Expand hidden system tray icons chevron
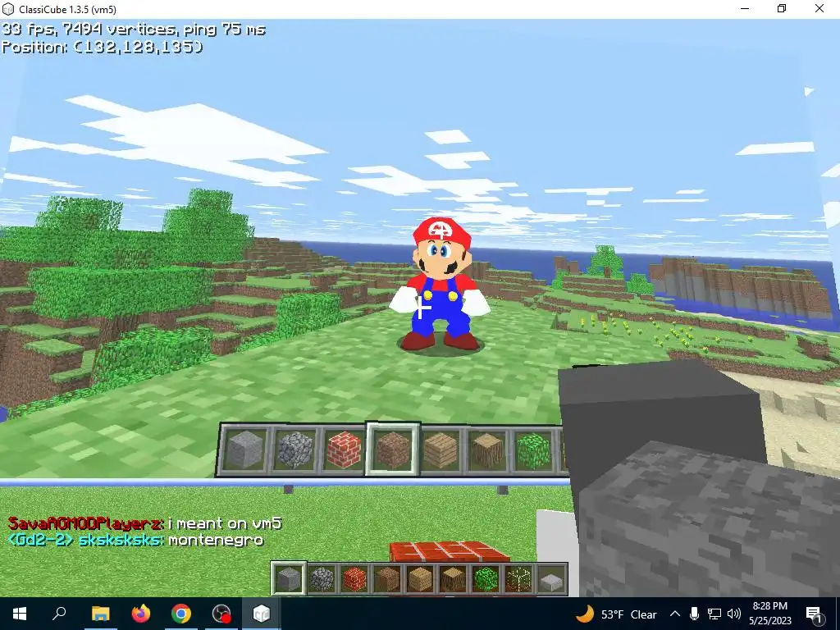Screen dimensions: 840x630 click(675, 614)
